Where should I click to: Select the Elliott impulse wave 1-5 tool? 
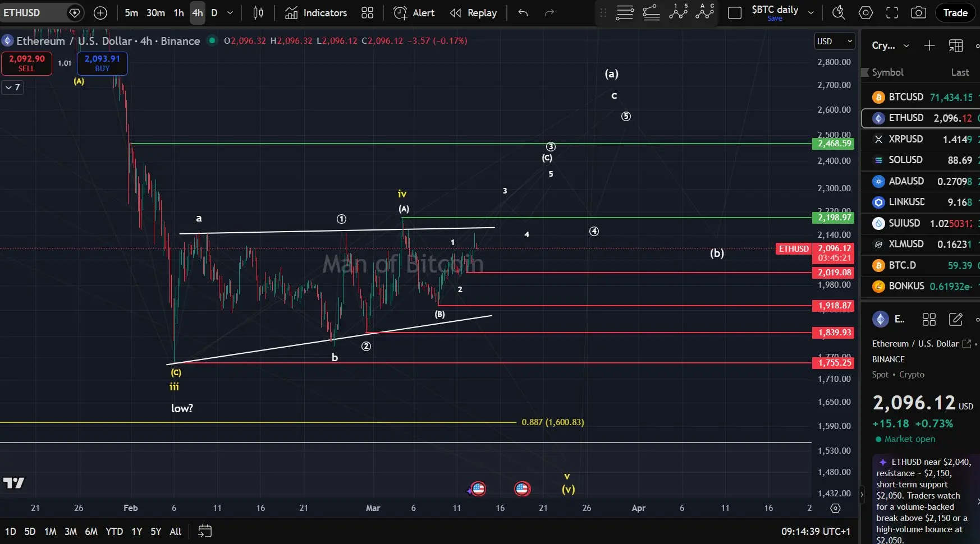click(x=678, y=12)
